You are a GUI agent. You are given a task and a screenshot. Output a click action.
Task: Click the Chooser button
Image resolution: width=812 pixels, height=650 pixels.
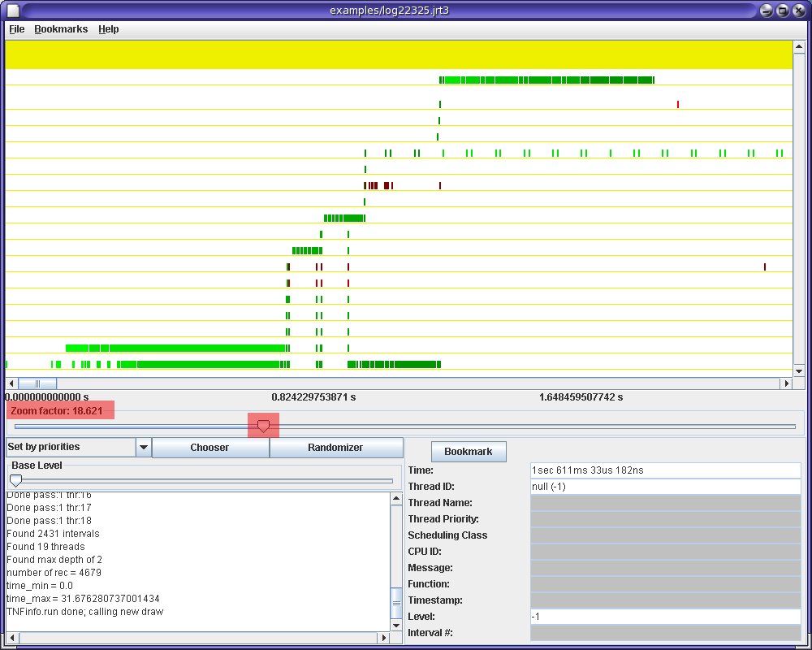click(x=209, y=447)
